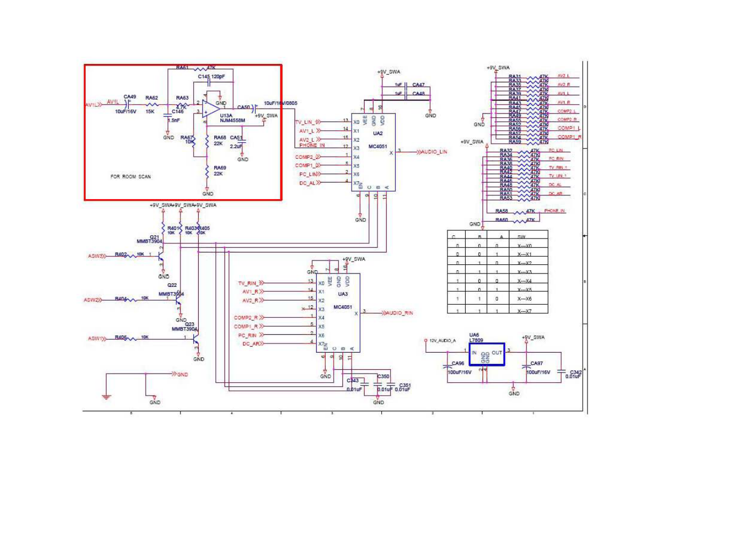Image resolution: width=756 pixels, height=534 pixels.
Task: Click the ASW3 input port label
Action: tap(95, 256)
